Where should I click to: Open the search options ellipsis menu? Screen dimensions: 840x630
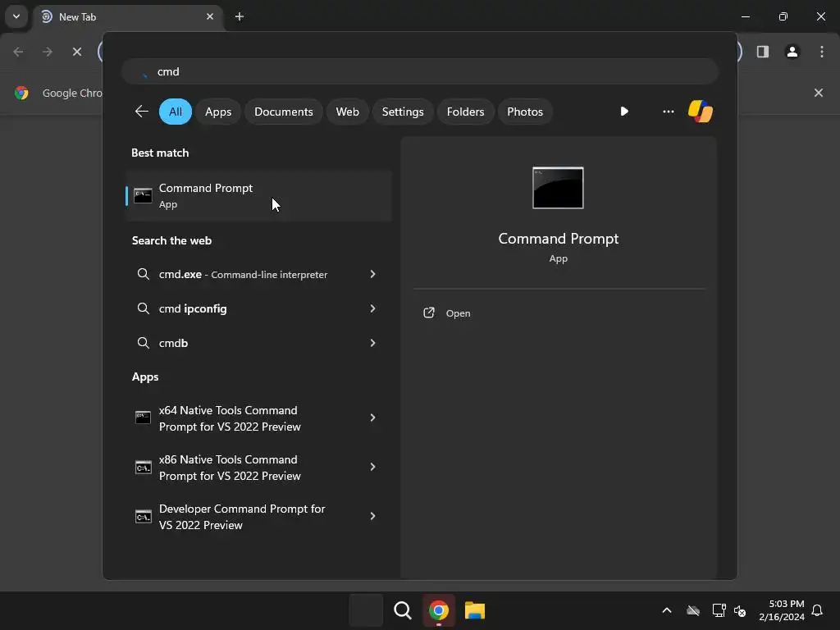point(668,112)
